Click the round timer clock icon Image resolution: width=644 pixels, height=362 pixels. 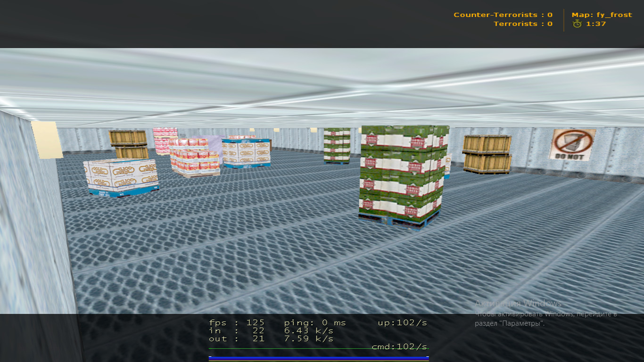click(x=577, y=24)
